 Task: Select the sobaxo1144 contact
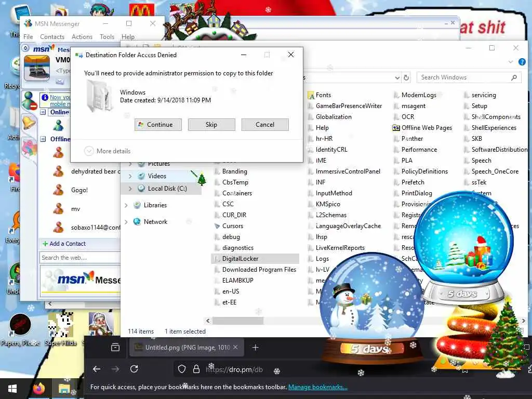(96, 228)
